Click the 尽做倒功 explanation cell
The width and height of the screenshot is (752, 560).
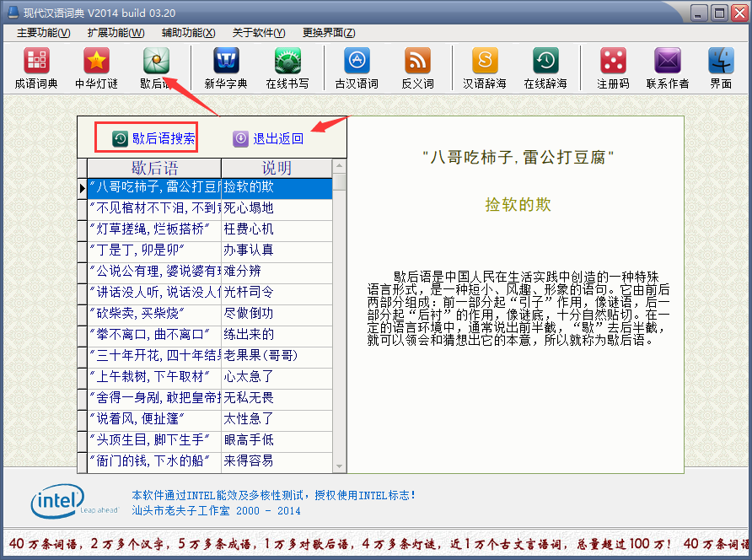(x=277, y=314)
